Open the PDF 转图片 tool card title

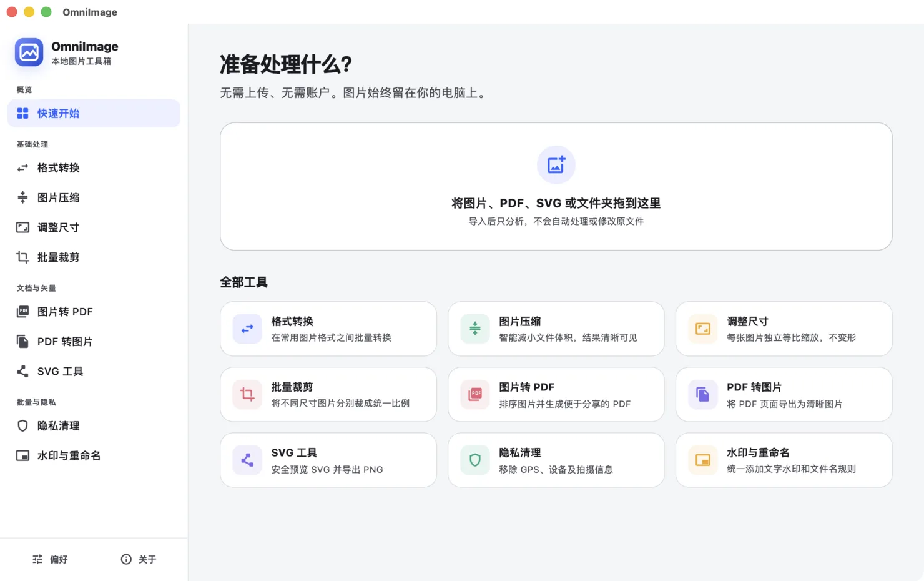[754, 387]
